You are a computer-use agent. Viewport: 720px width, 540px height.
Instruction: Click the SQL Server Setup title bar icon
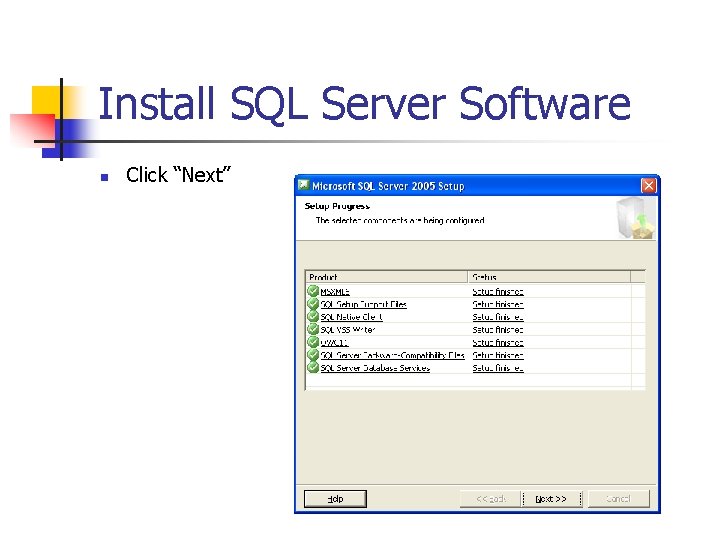(x=303, y=186)
